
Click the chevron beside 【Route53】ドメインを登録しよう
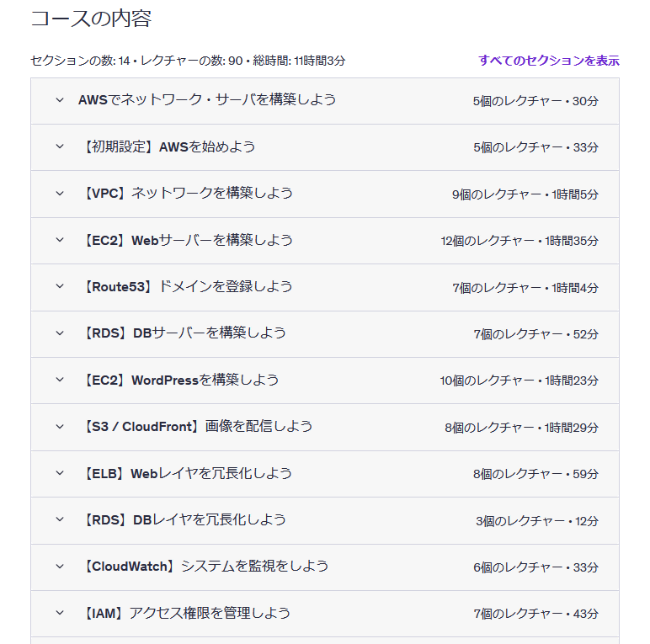60,286
